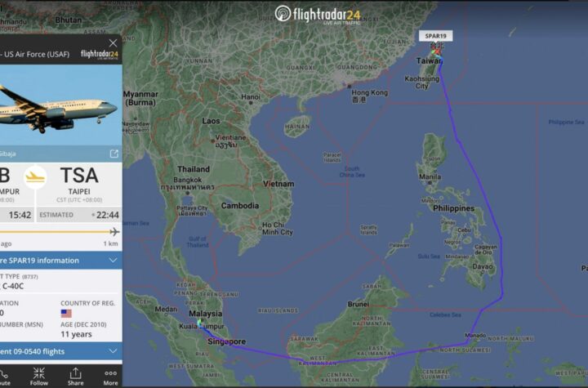This screenshot has height=388, width=588.
Task: Click the Kuala Lumpur origin marker on map
Action: 199,322
